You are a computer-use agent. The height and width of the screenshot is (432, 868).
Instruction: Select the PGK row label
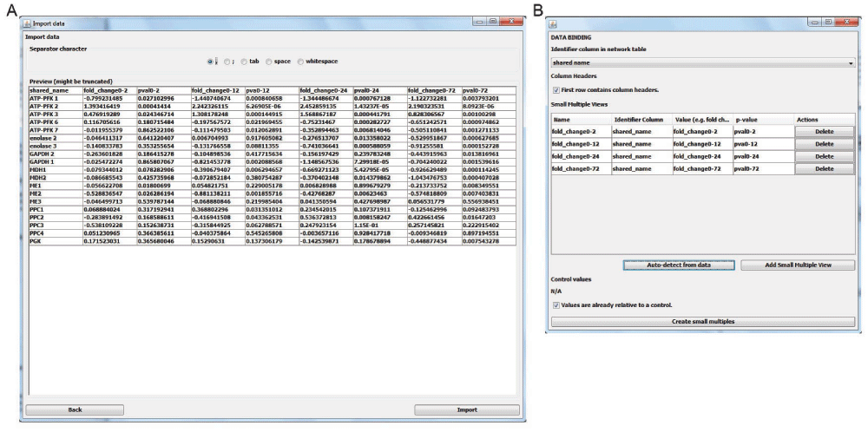pos(56,242)
